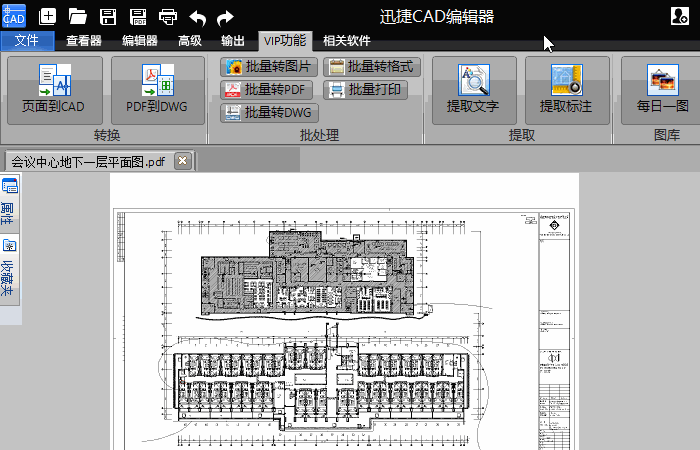The height and width of the screenshot is (450, 700).
Task: Save as PDF from title bar
Action: [138, 17]
